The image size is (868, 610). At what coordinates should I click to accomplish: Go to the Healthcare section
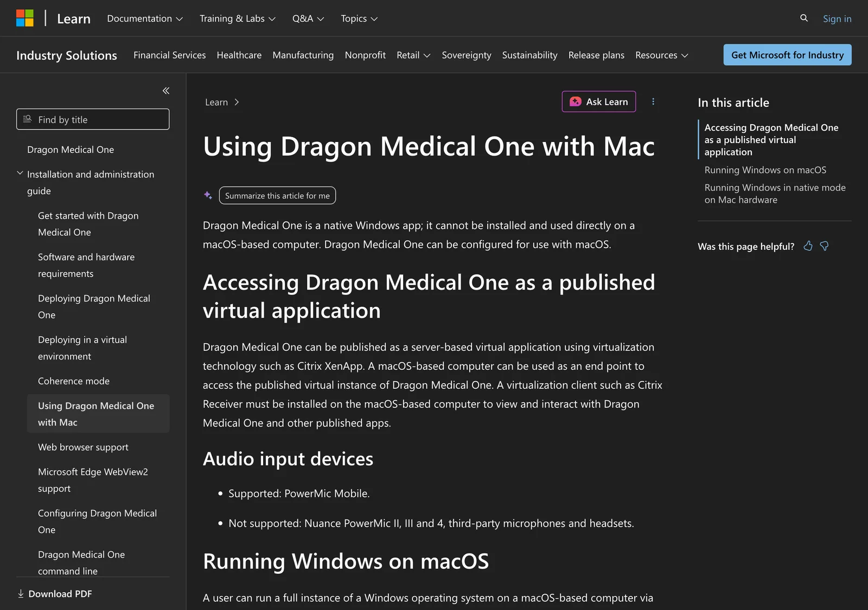239,55
